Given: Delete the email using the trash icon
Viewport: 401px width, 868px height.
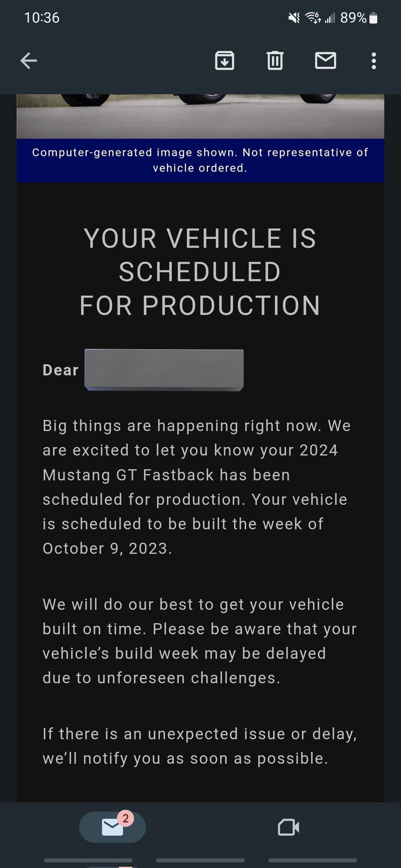Looking at the screenshot, I should tap(275, 61).
